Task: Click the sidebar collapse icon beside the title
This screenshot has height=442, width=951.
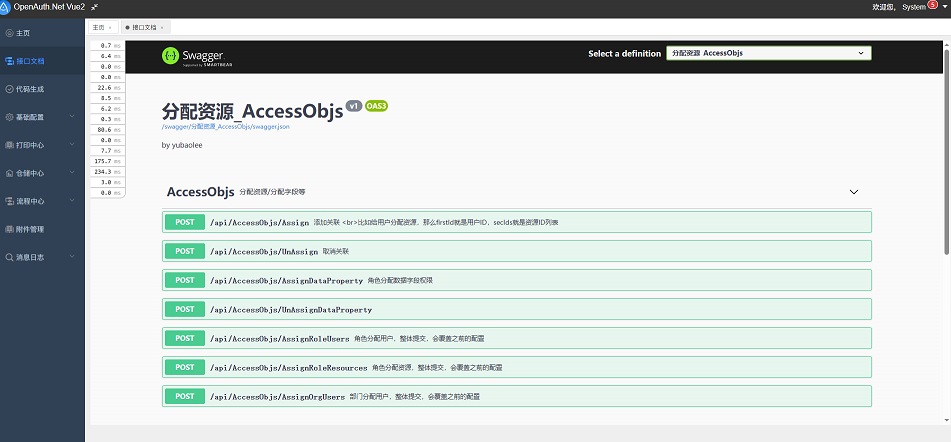Action: tap(94, 7)
